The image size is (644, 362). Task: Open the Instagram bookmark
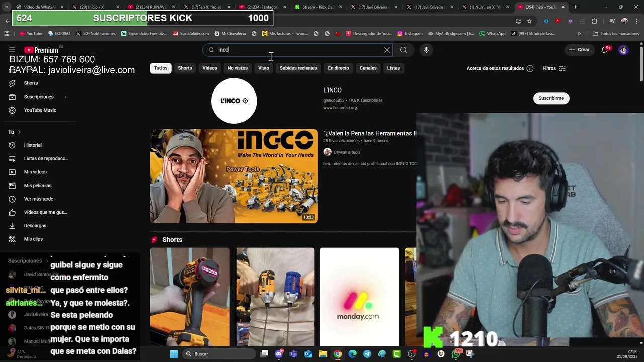(410, 34)
